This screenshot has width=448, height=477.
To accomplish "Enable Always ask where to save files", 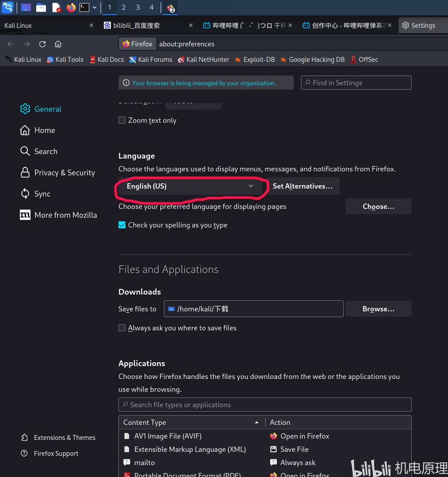I will tap(122, 328).
